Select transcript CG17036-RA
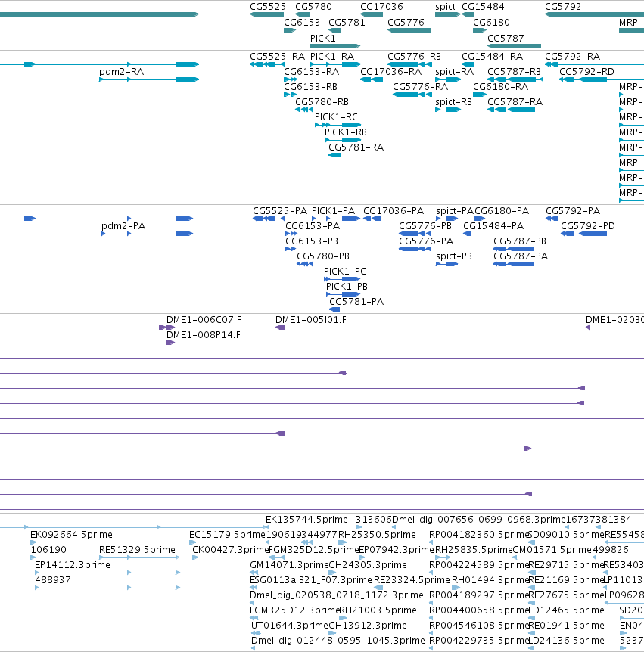The height and width of the screenshot is (652, 644). (x=390, y=72)
